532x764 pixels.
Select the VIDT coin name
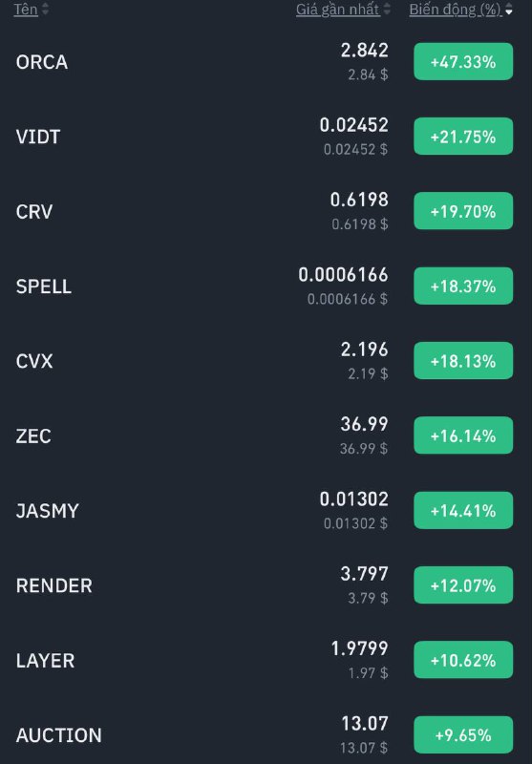(38, 137)
